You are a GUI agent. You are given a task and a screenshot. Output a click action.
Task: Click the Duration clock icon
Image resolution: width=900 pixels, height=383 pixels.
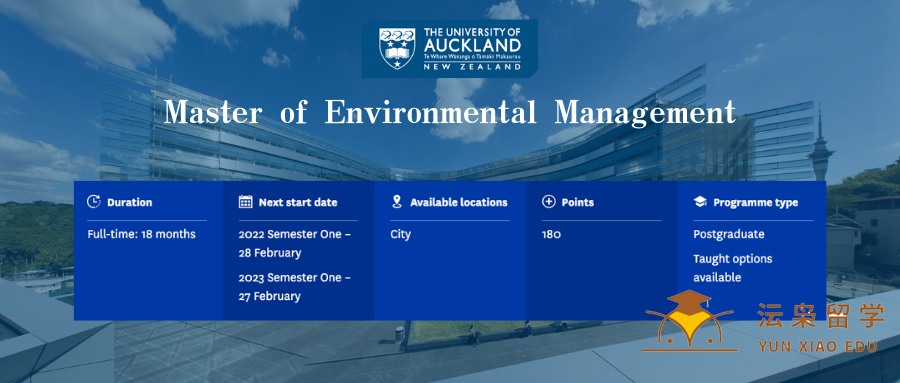94,202
